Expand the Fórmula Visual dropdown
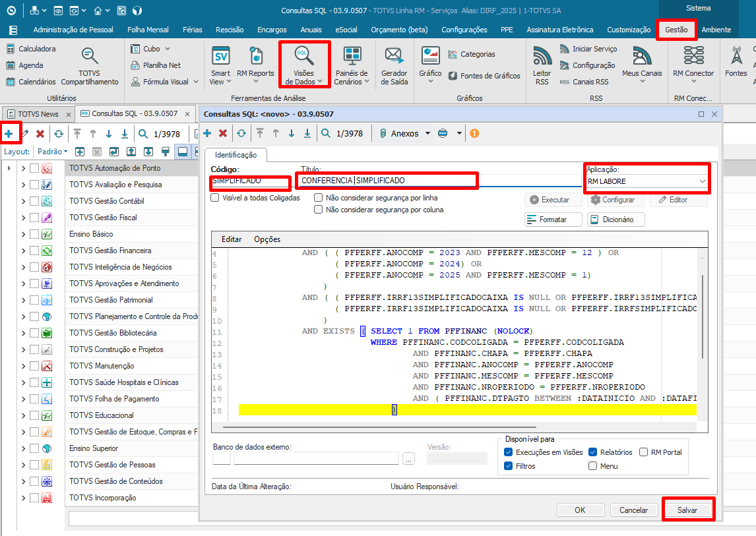The image size is (756, 536). (196, 82)
